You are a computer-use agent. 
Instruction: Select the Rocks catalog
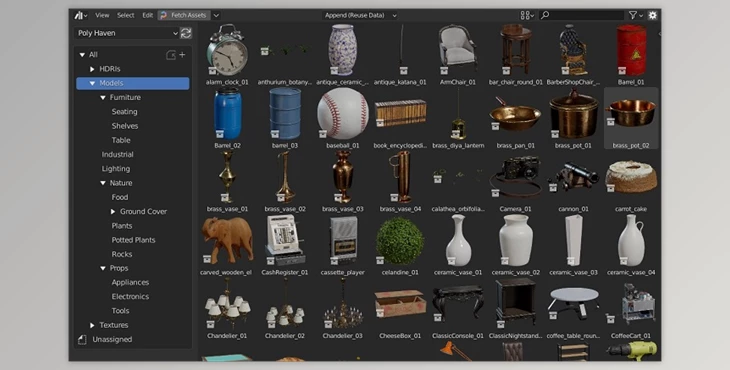pos(122,254)
